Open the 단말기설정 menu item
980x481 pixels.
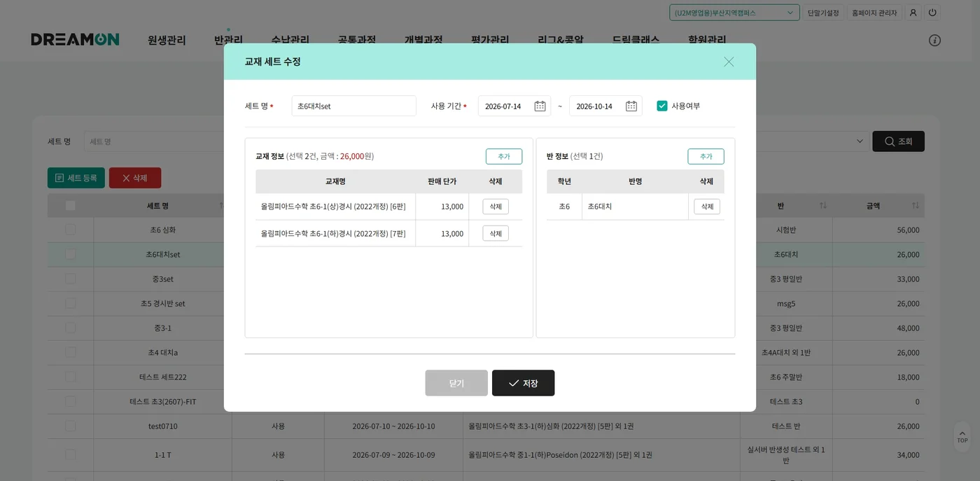[x=823, y=13]
